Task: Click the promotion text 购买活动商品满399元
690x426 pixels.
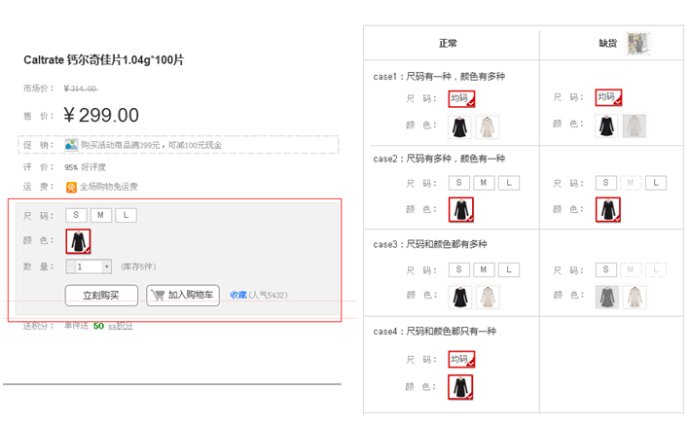Action: [x=151, y=145]
